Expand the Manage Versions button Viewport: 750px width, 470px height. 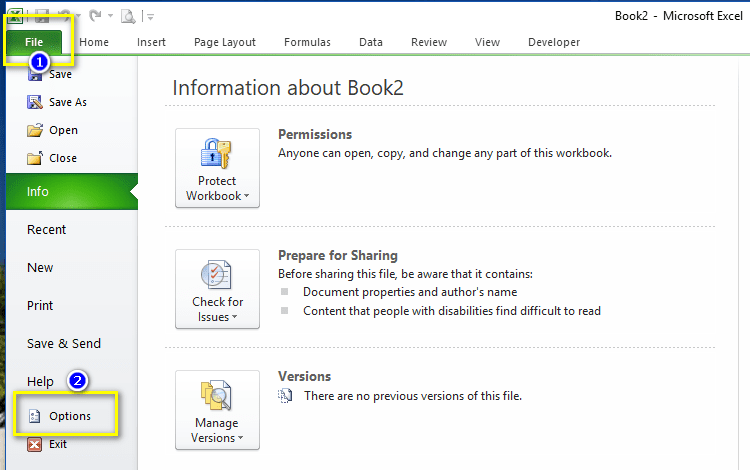pyautogui.click(x=217, y=410)
